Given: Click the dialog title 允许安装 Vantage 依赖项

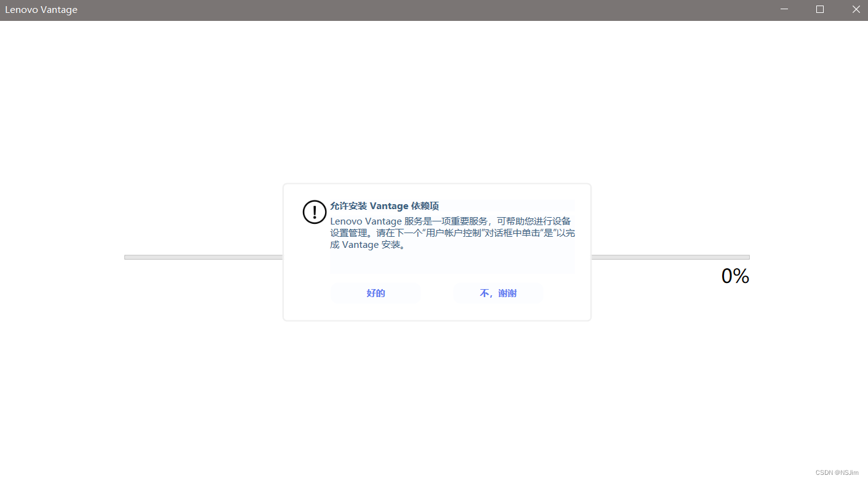Looking at the screenshot, I should pyautogui.click(x=384, y=205).
